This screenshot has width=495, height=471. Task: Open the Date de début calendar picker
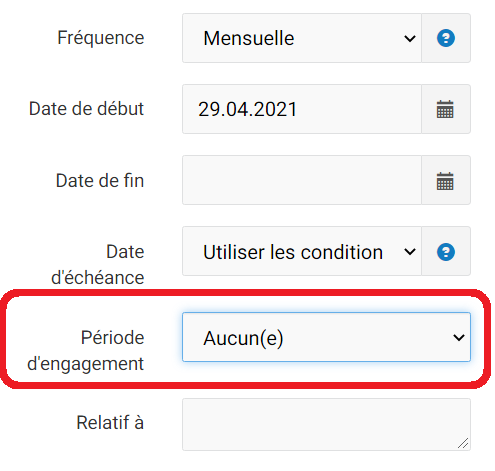[445, 109]
